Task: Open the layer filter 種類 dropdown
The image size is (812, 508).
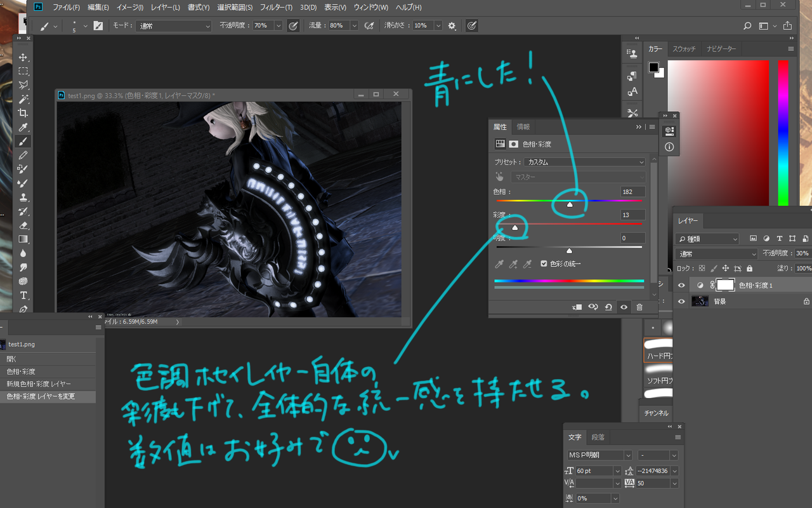Action: [709, 239]
